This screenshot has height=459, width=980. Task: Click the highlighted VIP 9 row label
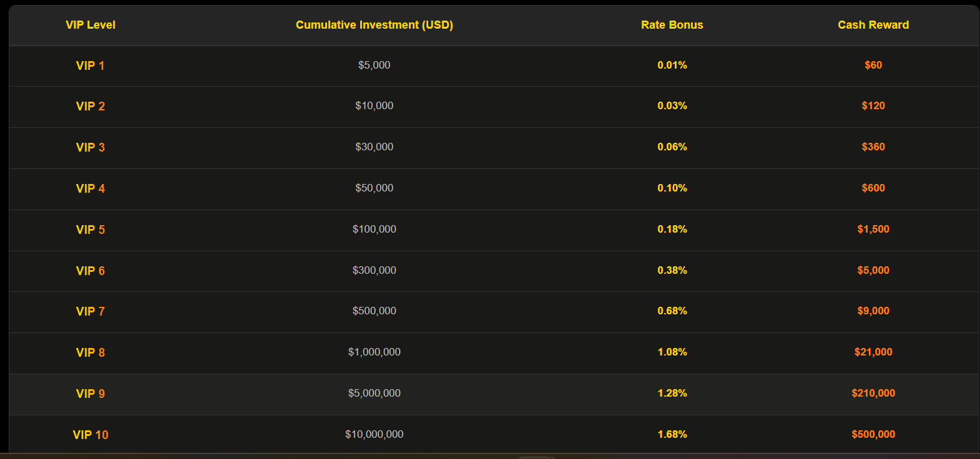pyautogui.click(x=91, y=394)
